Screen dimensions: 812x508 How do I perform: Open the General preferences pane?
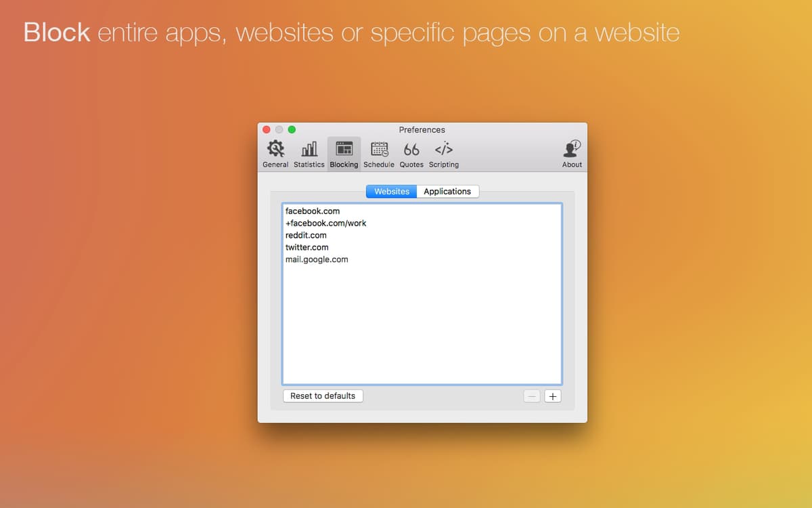point(275,154)
